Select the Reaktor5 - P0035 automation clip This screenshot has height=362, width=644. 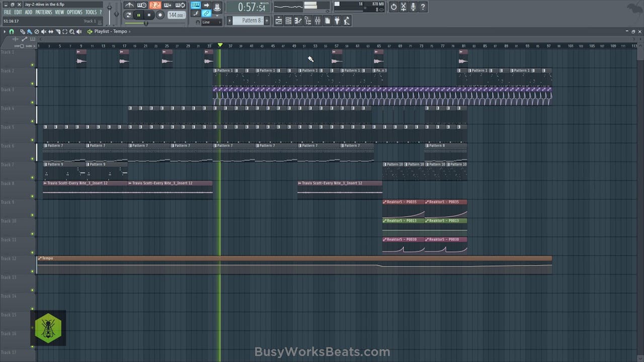pos(404,208)
